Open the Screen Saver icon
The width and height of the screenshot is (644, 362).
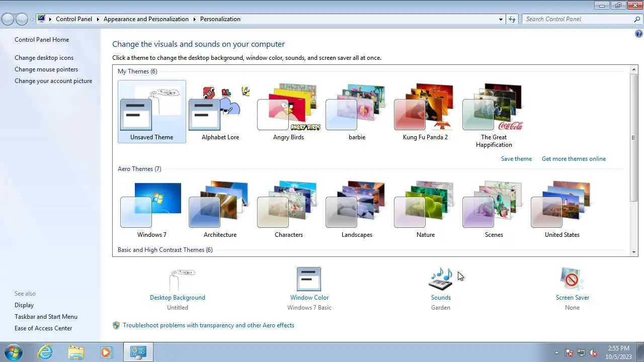click(x=572, y=279)
